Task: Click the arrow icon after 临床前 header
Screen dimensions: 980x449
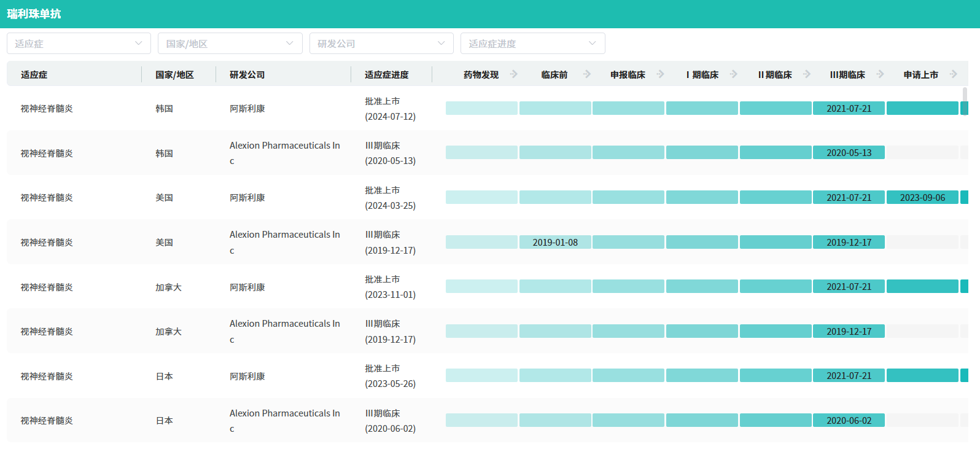Action: click(x=587, y=74)
